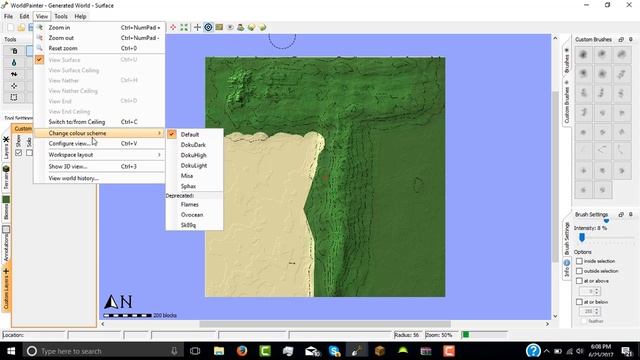Click the toolbar icon right of the eye
Image resolution: width=640 pixels, height=360 pixels.
coord(241,27)
